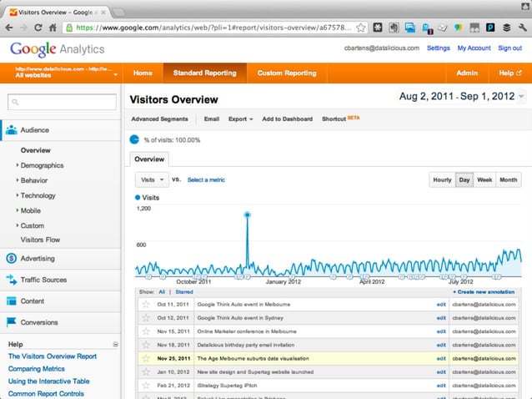Switch the graph to Week view
532x399 pixels.
pyautogui.click(x=484, y=179)
